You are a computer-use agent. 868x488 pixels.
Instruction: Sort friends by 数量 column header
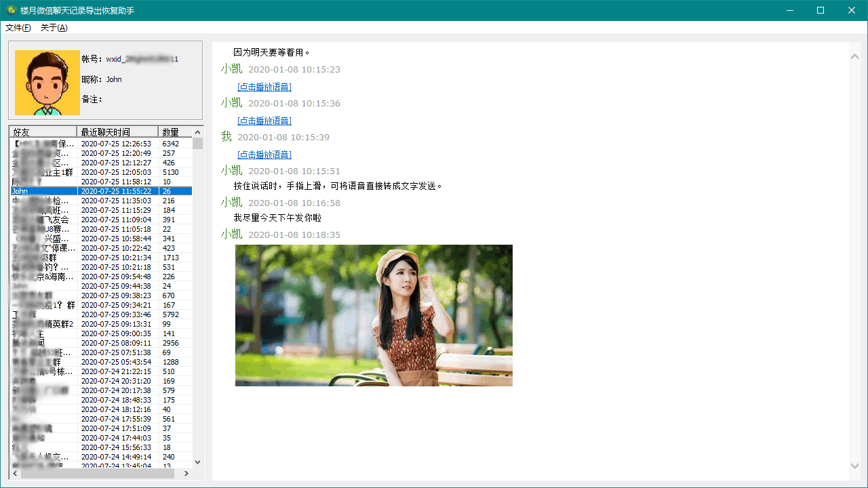click(172, 131)
